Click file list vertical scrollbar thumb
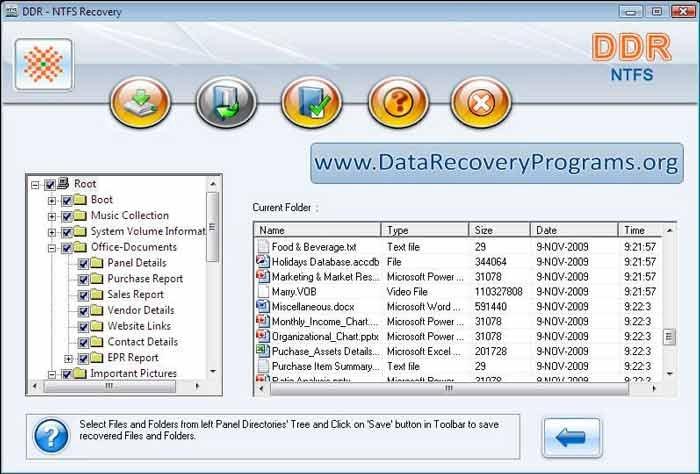700x474 pixels. (x=669, y=337)
